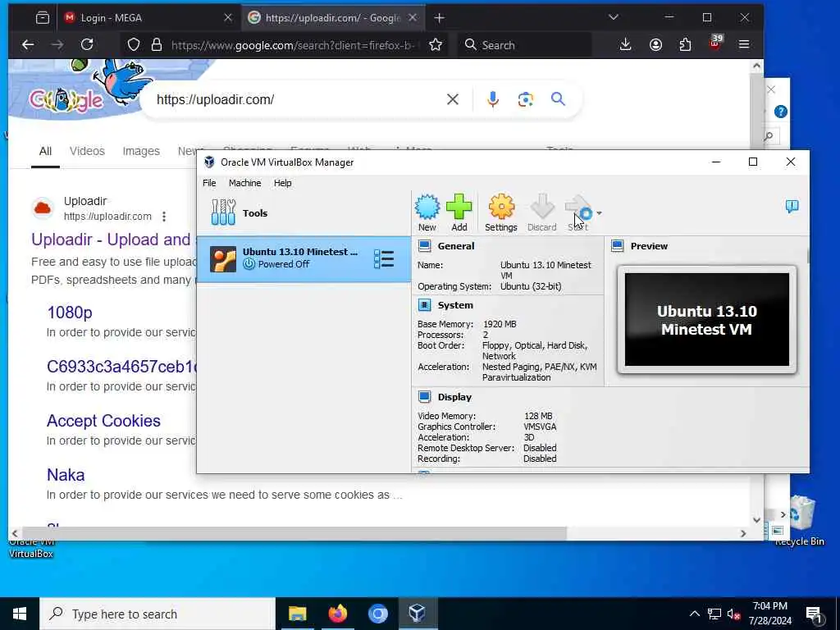Click the Firefox URL address bar
The image size is (840, 630).
point(293,46)
